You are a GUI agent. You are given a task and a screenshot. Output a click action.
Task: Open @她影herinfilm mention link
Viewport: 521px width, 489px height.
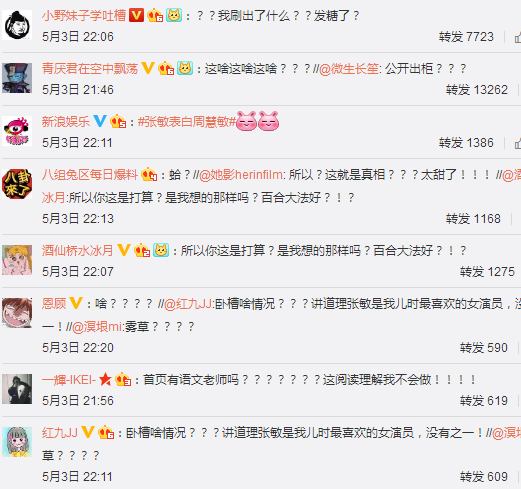[241, 175]
